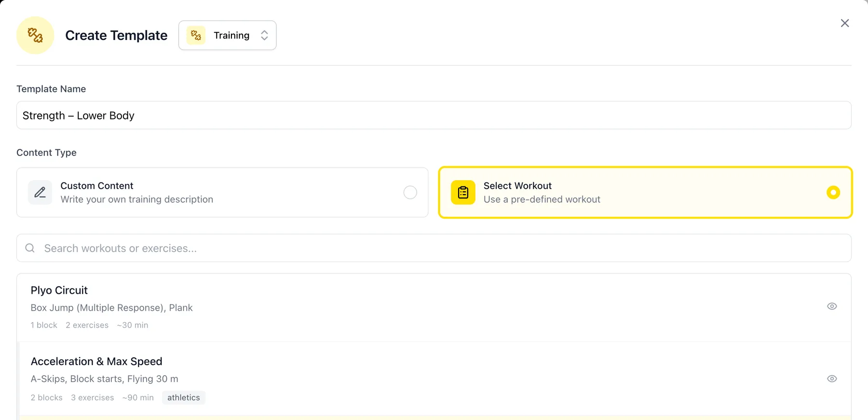Click the pencil icon for Custom Content
The height and width of the screenshot is (420, 868).
pyautogui.click(x=40, y=192)
